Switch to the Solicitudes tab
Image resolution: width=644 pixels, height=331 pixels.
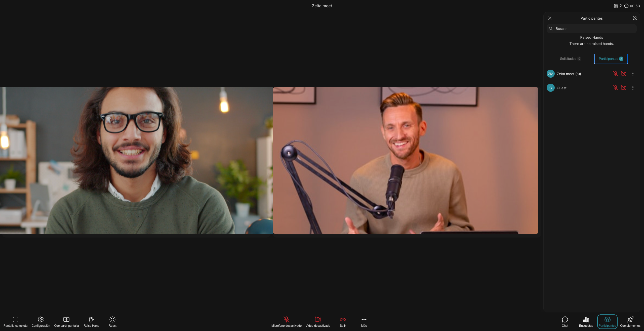570,59
